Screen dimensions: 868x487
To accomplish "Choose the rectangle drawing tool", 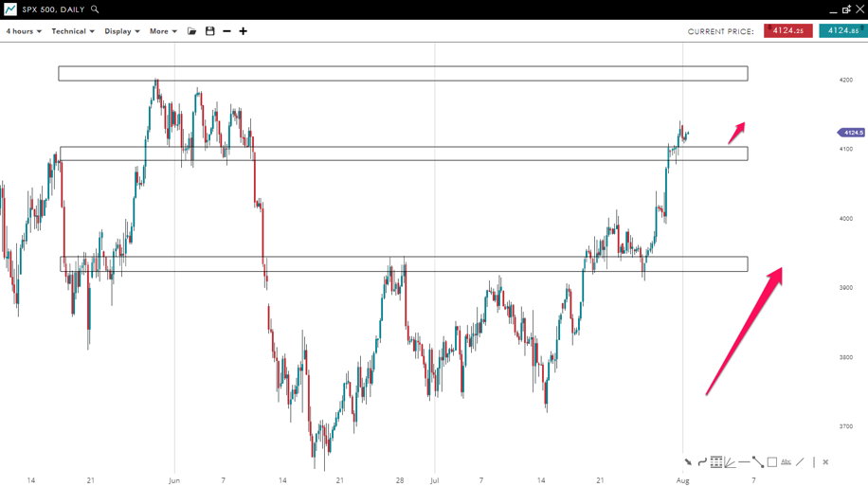I will click(x=772, y=462).
